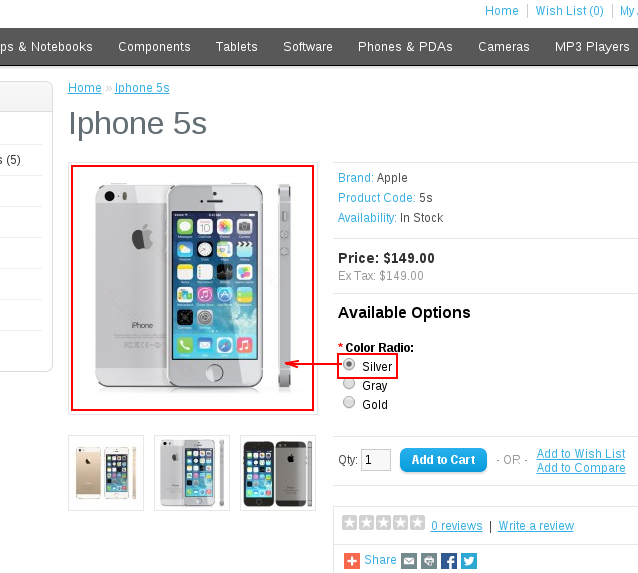Share on Facebook icon
The image size is (638, 573).
pos(449,561)
